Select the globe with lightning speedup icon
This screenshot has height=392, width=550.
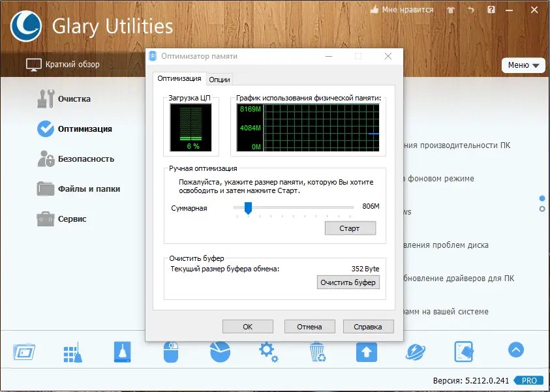pyautogui.click(x=415, y=351)
